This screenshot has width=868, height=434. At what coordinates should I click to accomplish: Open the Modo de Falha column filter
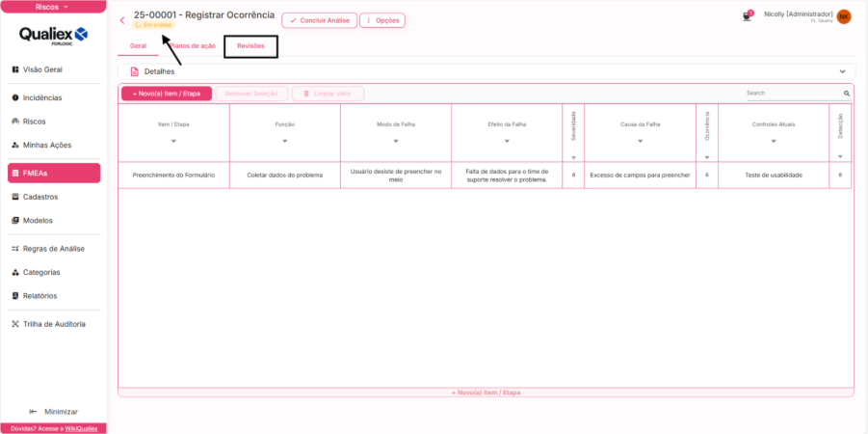395,142
